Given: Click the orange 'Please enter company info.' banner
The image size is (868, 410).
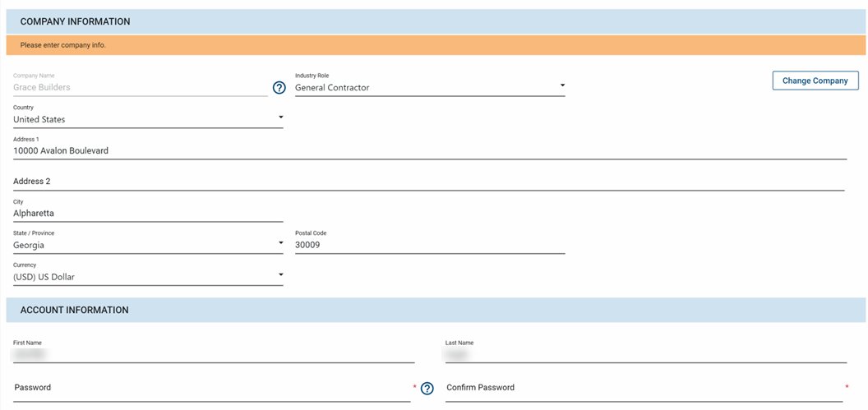Looking at the screenshot, I should (x=435, y=45).
